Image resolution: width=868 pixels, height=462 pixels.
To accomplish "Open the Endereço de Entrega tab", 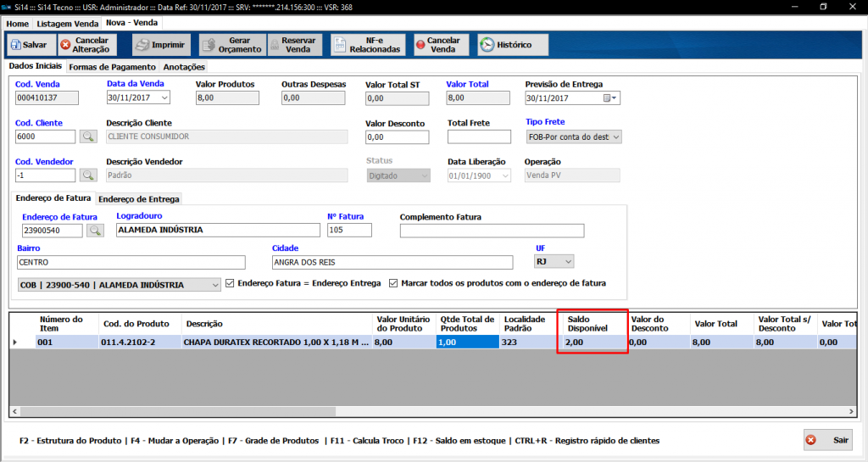I will [138, 199].
